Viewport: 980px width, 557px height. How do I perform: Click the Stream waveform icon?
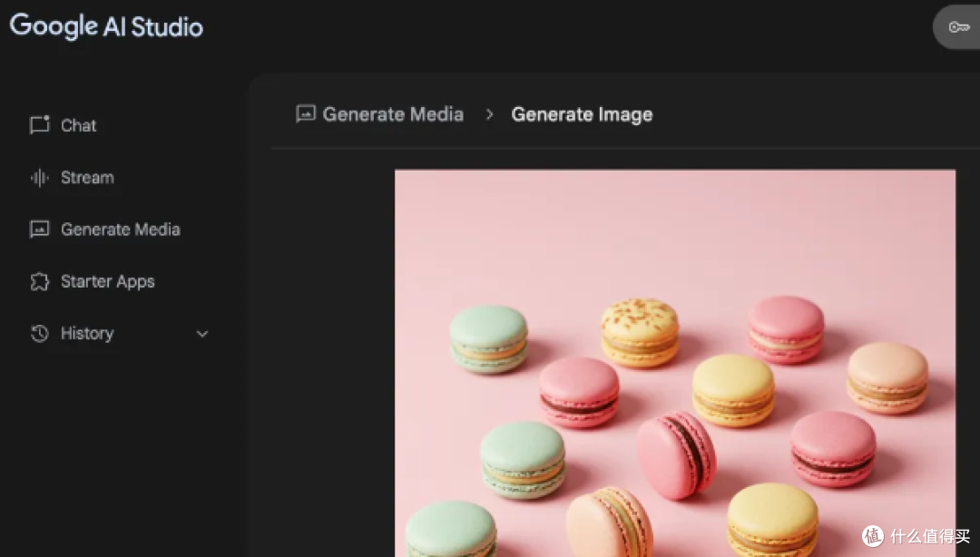tap(39, 178)
